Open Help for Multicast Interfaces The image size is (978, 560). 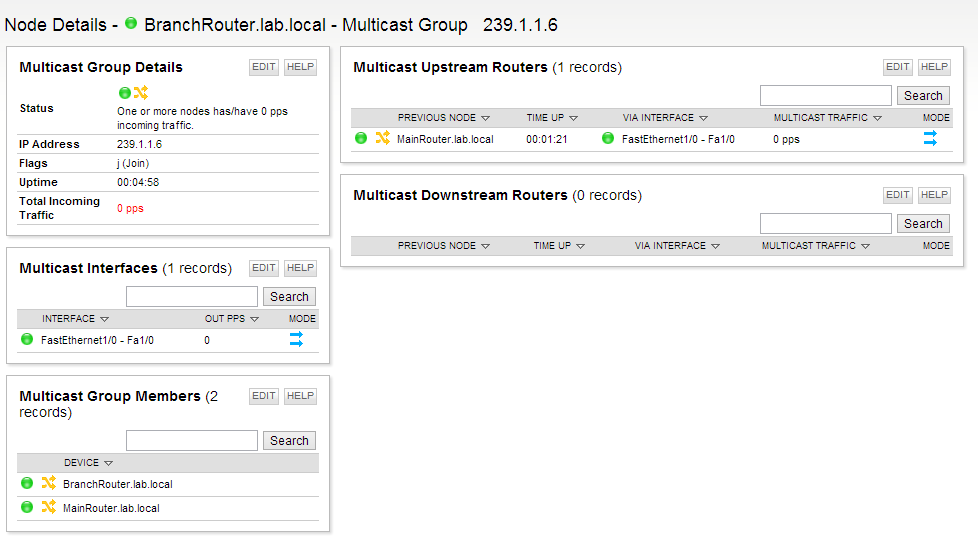300,268
